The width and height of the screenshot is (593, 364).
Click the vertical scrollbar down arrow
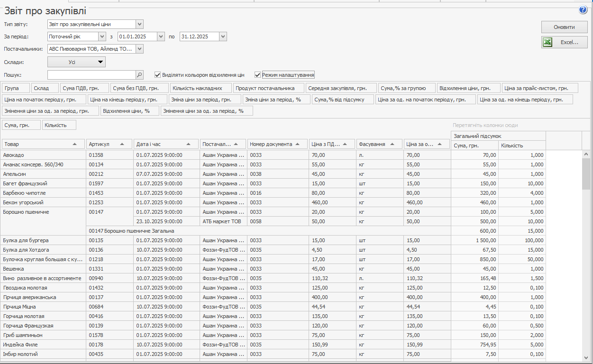586,357
